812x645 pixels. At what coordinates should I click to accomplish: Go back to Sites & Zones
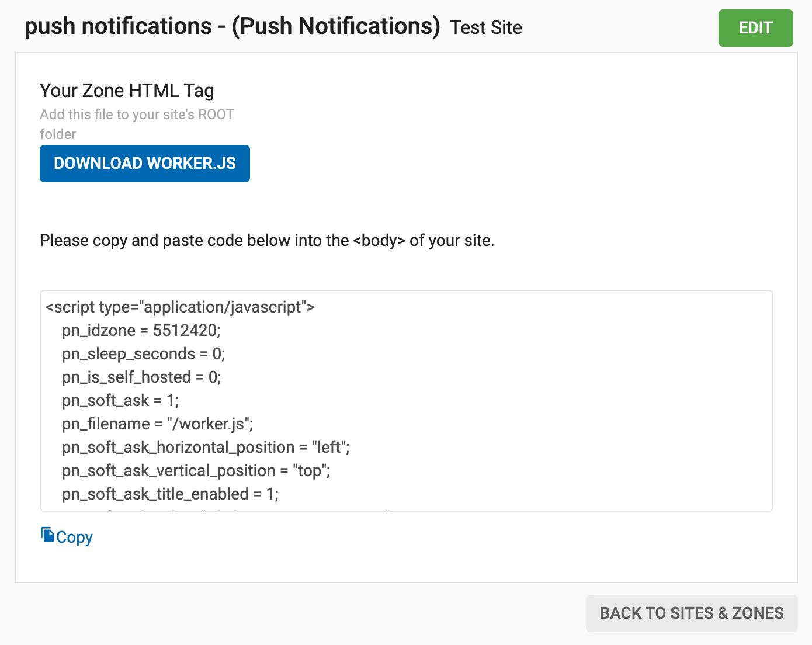(x=691, y=613)
